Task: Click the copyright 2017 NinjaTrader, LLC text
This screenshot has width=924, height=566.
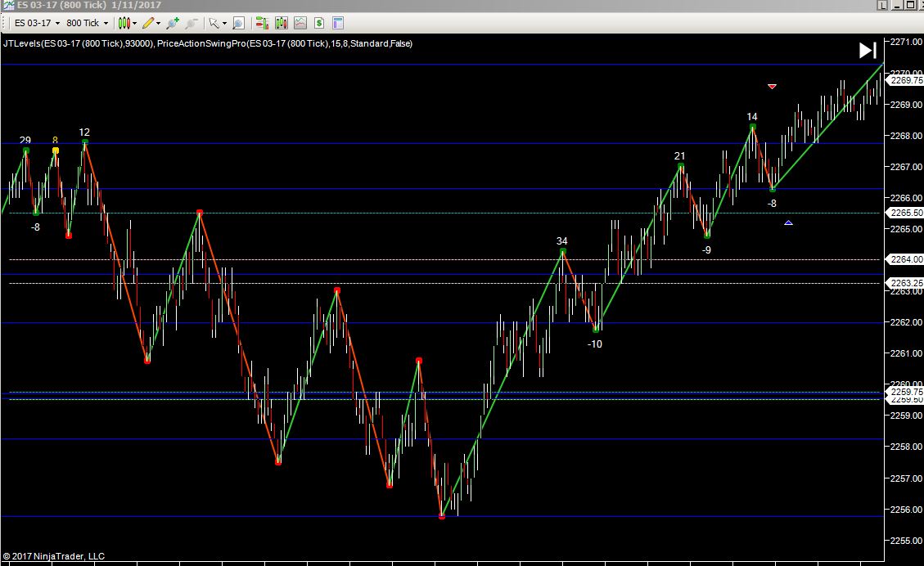Action: click(x=54, y=556)
